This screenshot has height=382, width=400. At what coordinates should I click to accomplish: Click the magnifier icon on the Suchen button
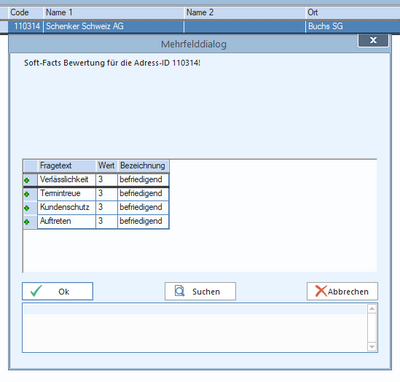[180, 291]
